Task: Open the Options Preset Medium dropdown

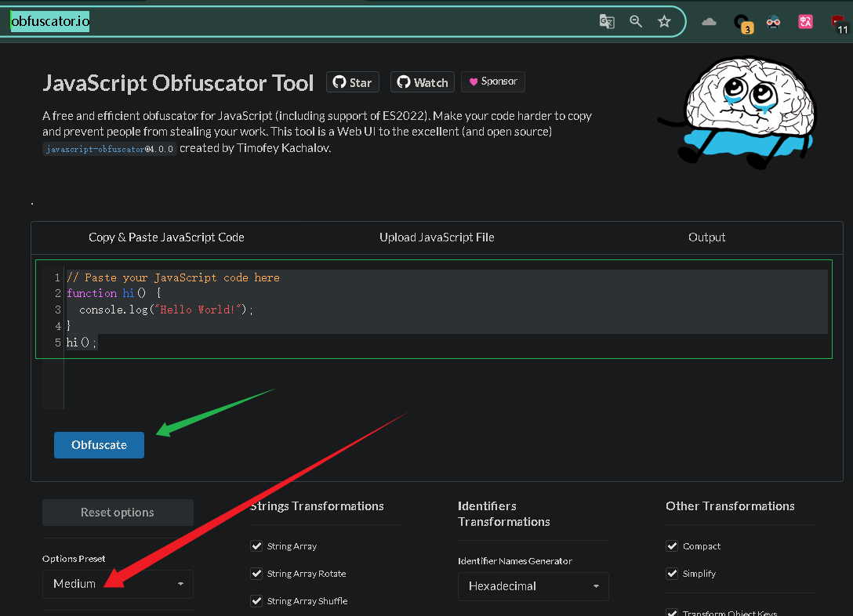Action: click(118, 583)
